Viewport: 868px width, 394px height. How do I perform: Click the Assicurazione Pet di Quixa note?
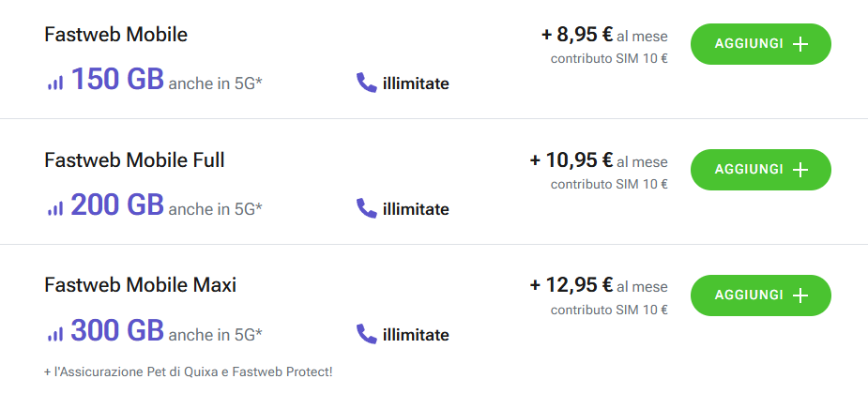pos(189,371)
